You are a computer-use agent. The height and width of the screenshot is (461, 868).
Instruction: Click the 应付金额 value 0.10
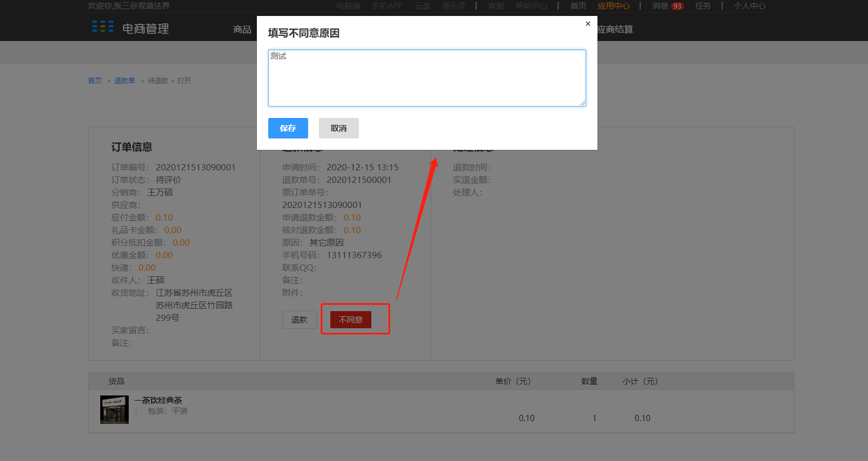coord(164,218)
